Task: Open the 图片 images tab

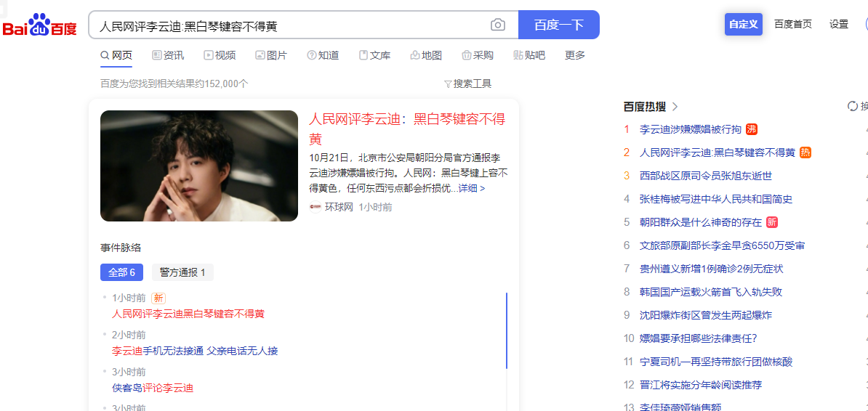Action: coord(270,55)
